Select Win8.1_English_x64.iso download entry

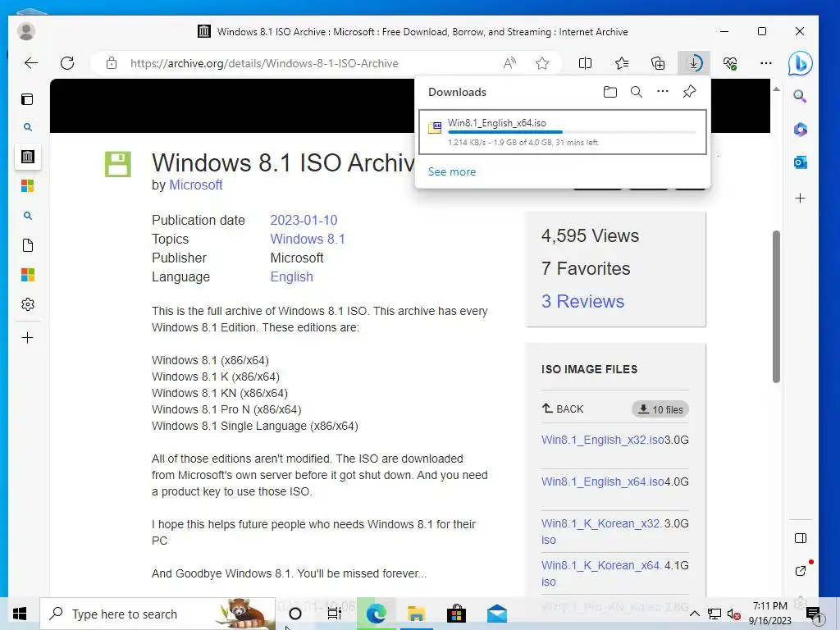tap(563, 132)
